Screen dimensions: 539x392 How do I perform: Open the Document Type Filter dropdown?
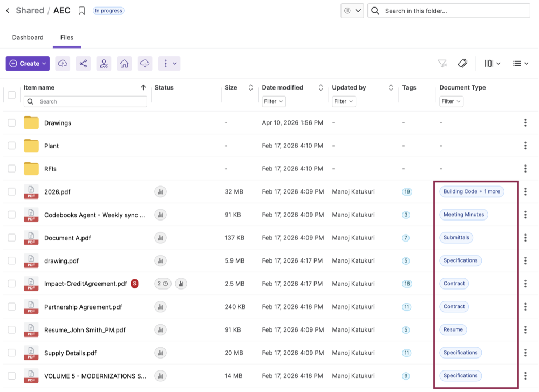click(451, 101)
